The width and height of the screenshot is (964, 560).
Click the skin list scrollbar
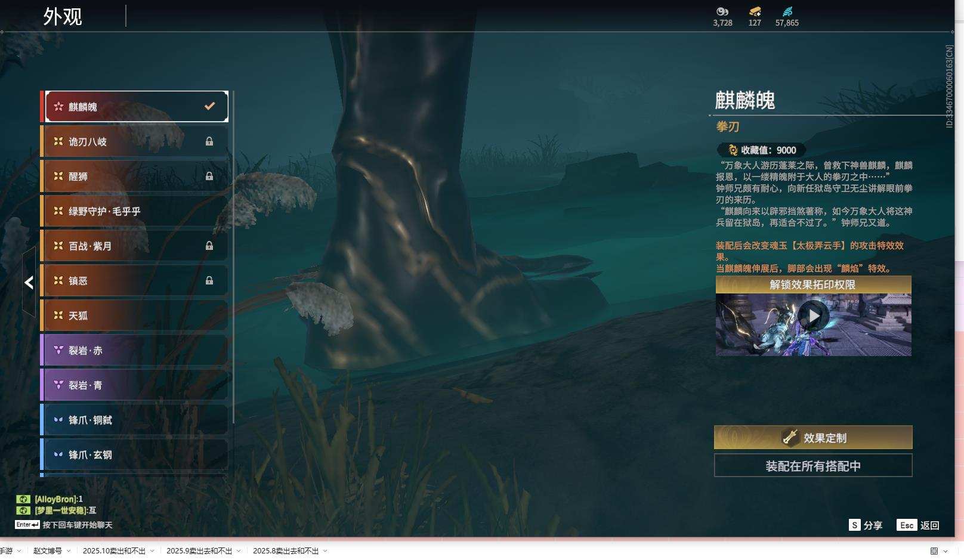point(233,257)
